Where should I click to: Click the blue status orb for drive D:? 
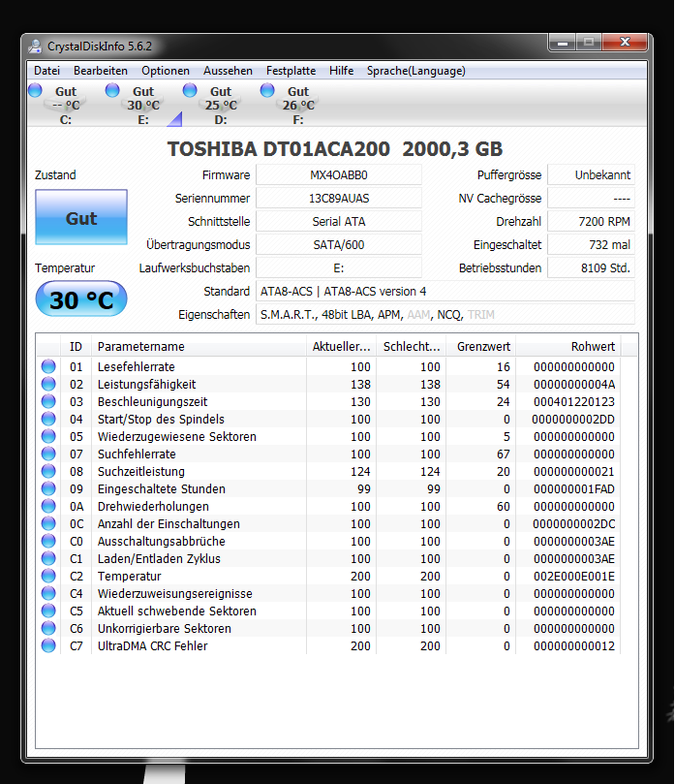(x=190, y=90)
